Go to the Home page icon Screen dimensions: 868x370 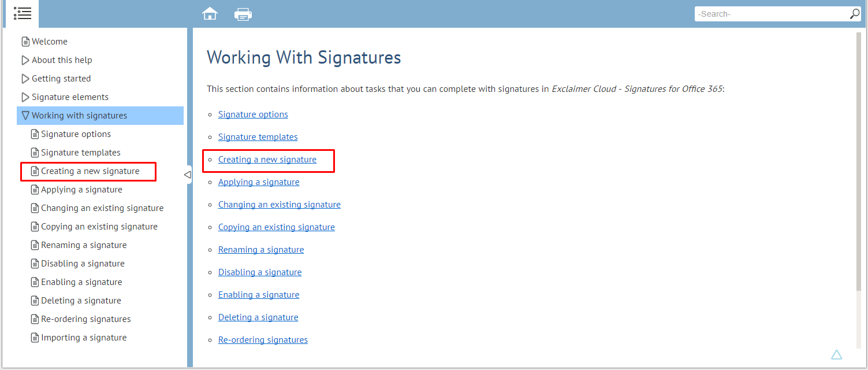click(210, 14)
